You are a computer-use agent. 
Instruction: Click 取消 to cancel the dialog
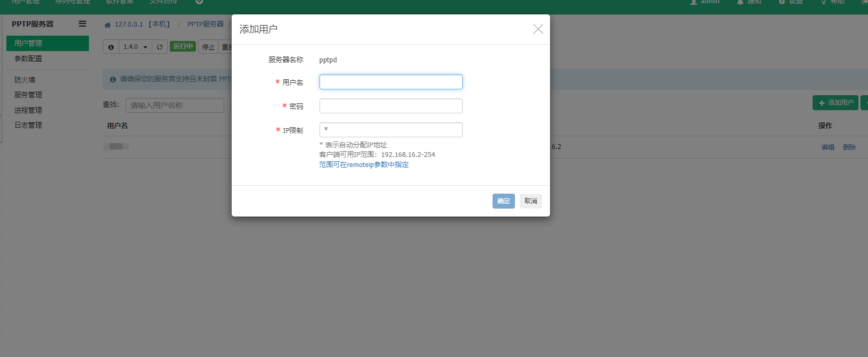(531, 201)
